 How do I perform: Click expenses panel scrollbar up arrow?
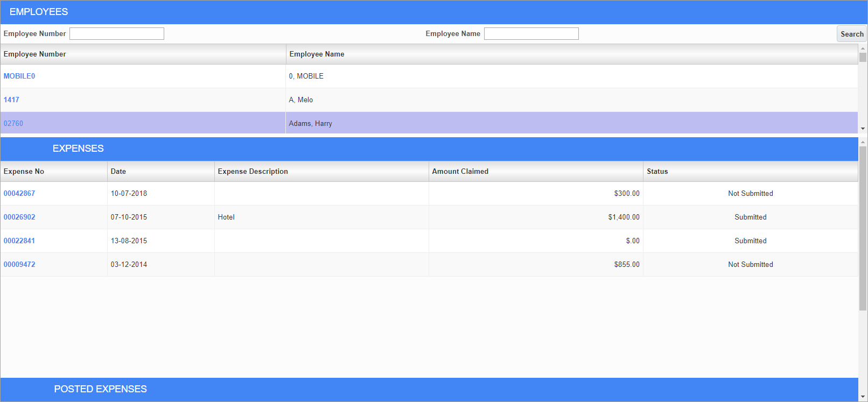click(863, 142)
